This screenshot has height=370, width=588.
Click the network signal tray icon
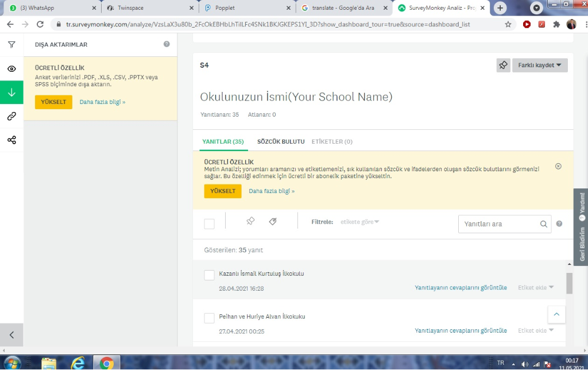(536, 364)
